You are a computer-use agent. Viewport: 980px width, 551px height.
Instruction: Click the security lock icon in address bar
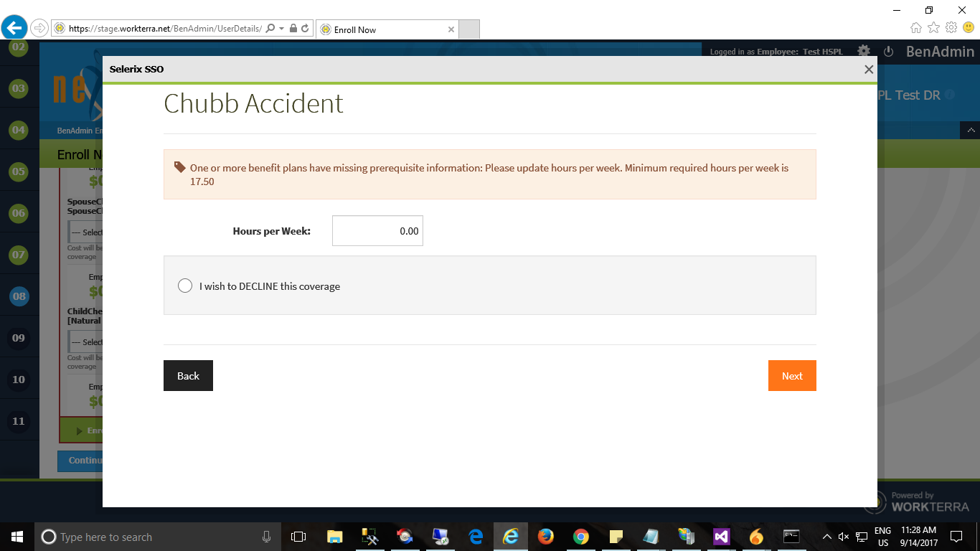[x=293, y=29]
